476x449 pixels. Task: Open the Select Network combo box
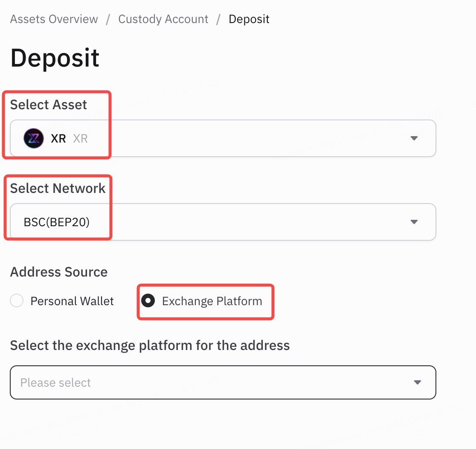point(223,222)
